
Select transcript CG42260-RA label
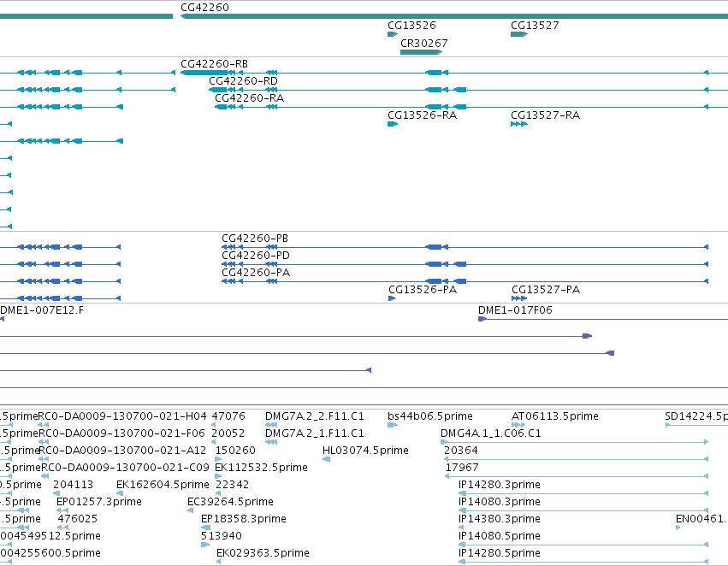(x=249, y=98)
